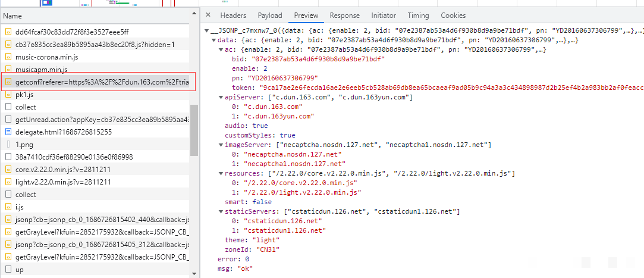Collapse the apiServer array node
The width and height of the screenshot is (644, 278).
pos(221,97)
